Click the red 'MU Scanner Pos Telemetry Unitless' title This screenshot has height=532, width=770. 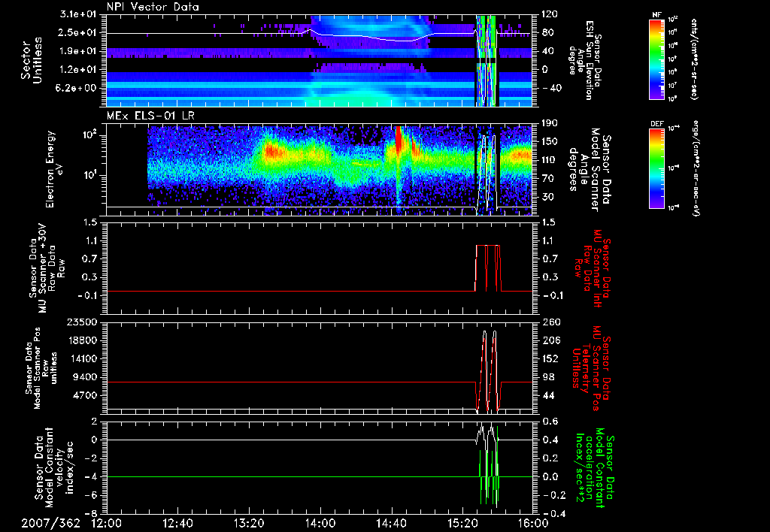[x=592, y=368]
